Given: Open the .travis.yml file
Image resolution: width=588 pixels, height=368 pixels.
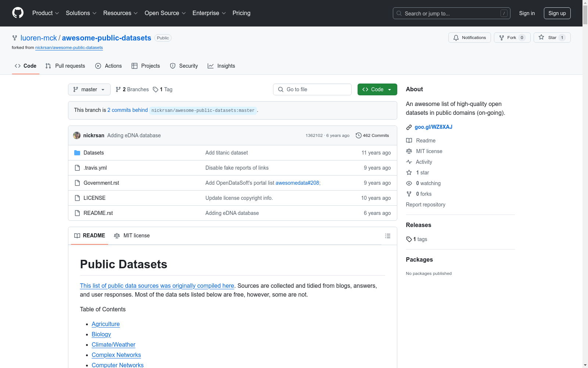Looking at the screenshot, I should [x=95, y=168].
